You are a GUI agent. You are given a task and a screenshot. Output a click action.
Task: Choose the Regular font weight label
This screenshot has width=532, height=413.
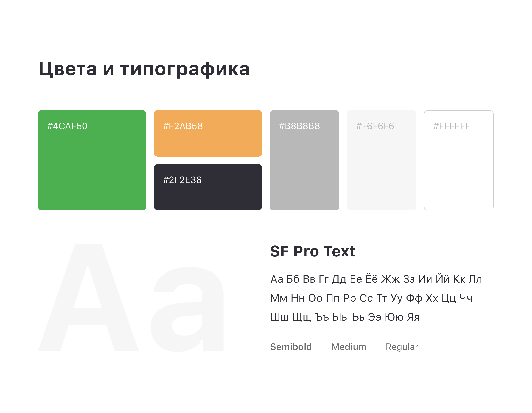click(x=402, y=347)
